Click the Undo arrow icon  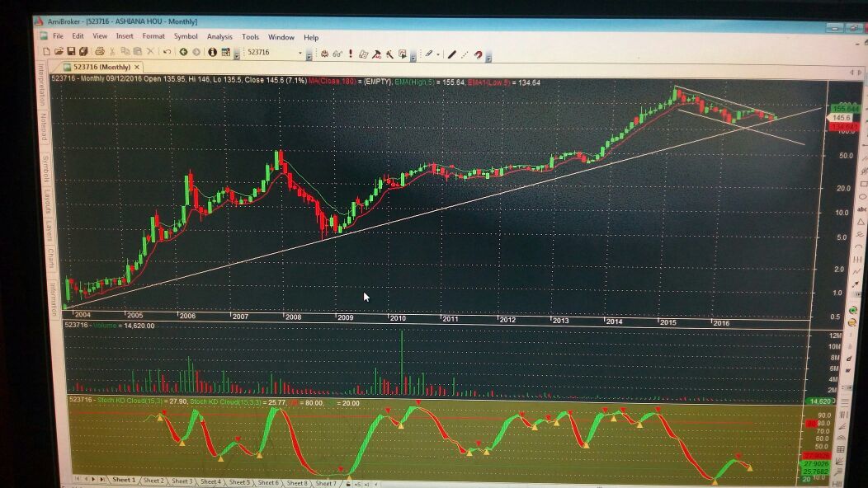(167, 52)
